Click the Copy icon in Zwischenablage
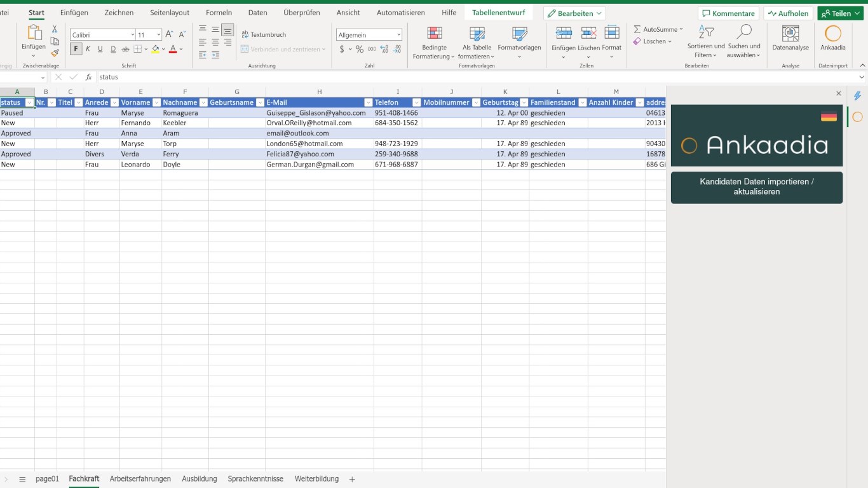 point(55,41)
